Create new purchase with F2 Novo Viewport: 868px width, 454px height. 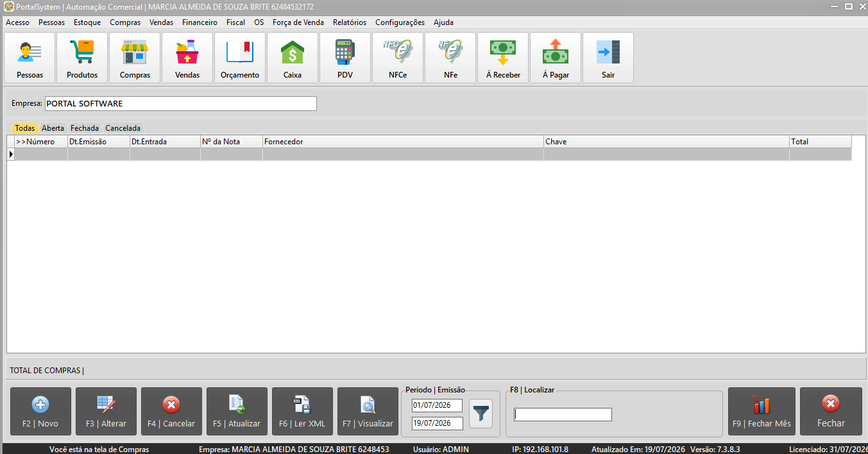[x=40, y=412]
